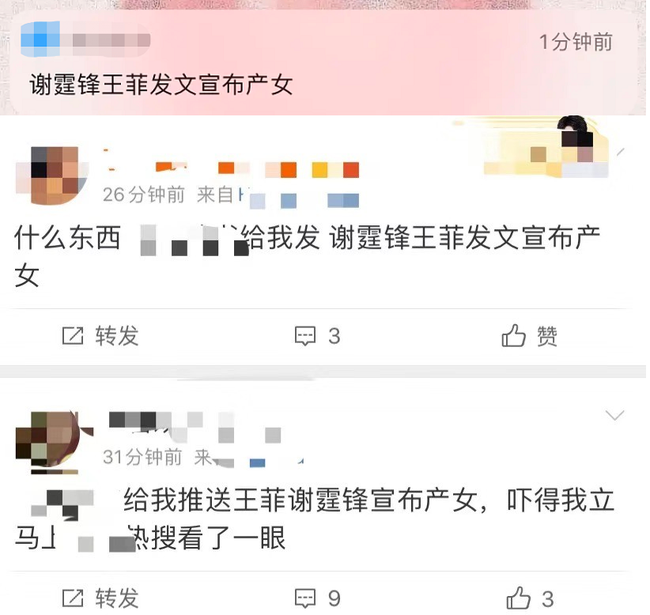Like the first post with thumbs-up
The image size is (650, 615).
tap(514, 335)
